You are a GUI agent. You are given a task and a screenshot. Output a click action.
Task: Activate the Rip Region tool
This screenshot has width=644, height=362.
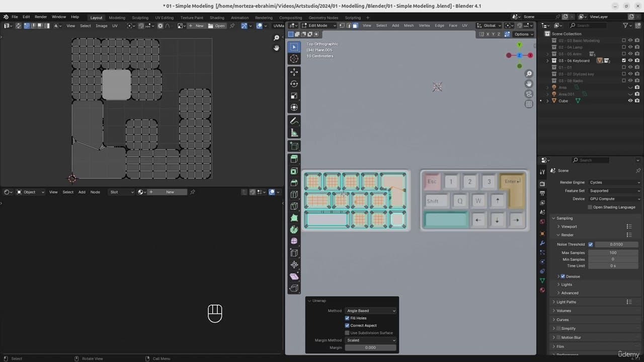(294, 288)
